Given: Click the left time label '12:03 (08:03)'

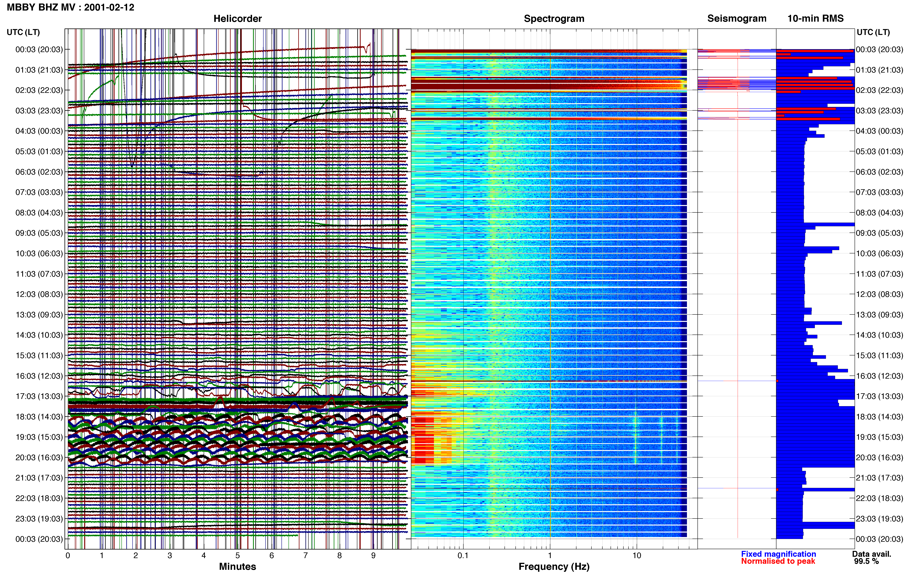Looking at the screenshot, I should (x=39, y=294).
